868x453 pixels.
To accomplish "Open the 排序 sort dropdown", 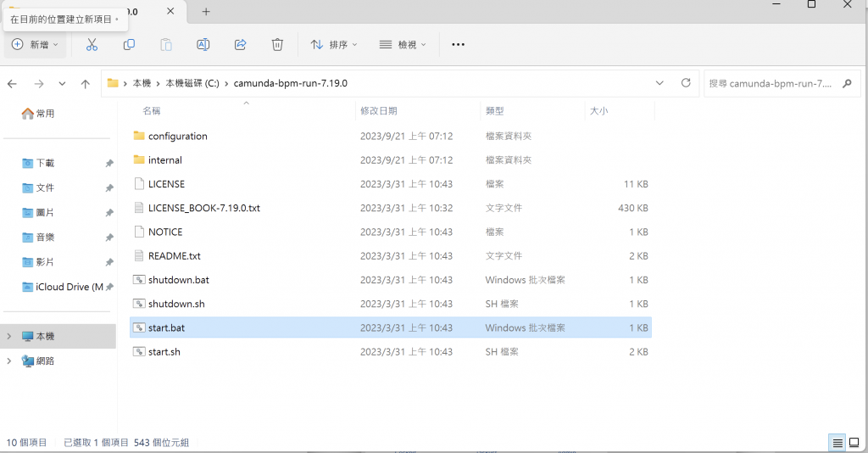I will [334, 44].
